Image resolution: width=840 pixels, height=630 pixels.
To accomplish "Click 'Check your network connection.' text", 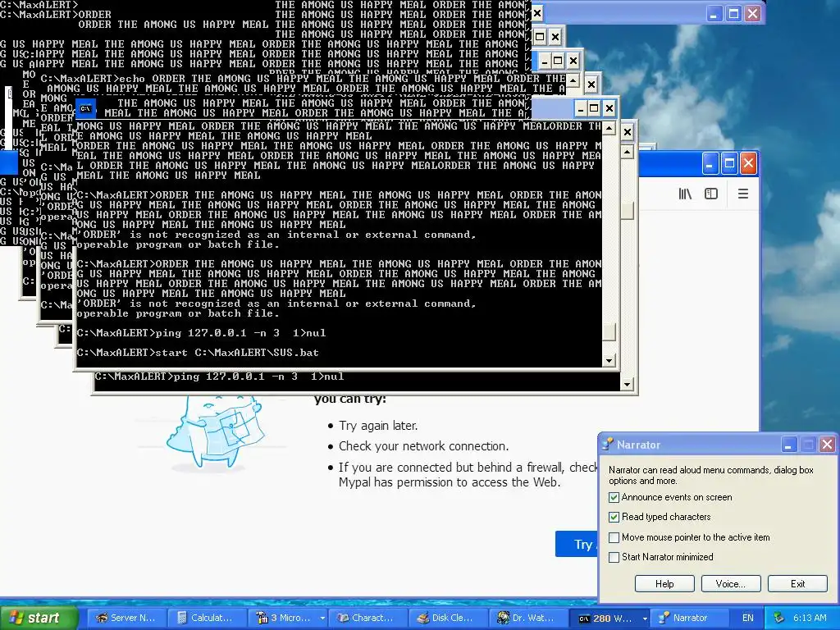I will (x=424, y=446).
